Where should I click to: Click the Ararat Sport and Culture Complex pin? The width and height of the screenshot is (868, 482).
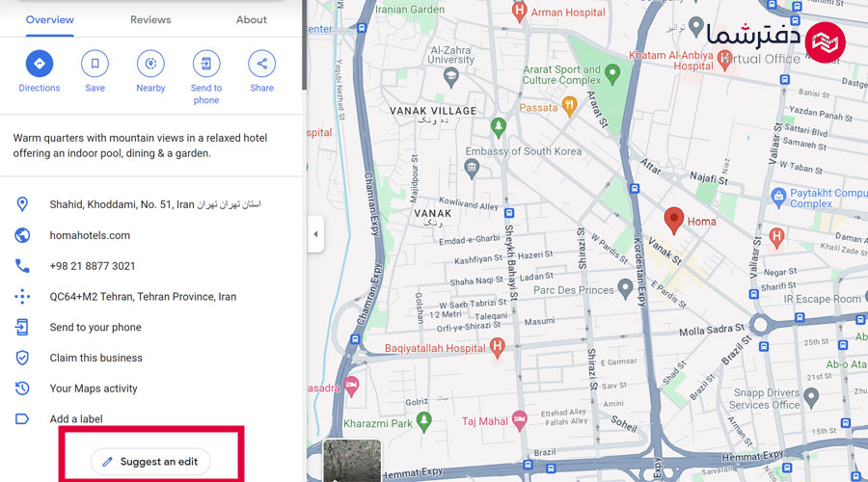click(612, 73)
